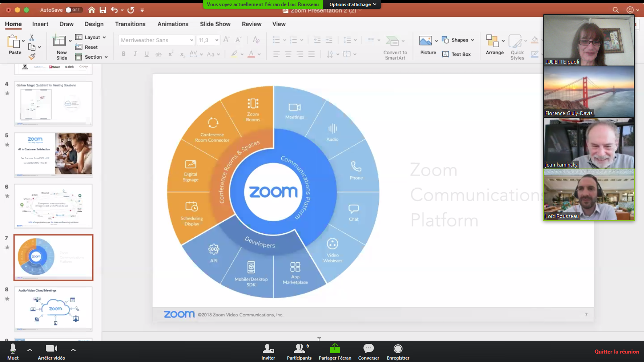Open the Home icon in the title bar
This screenshot has height=362, width=644.
coord(92,10)
